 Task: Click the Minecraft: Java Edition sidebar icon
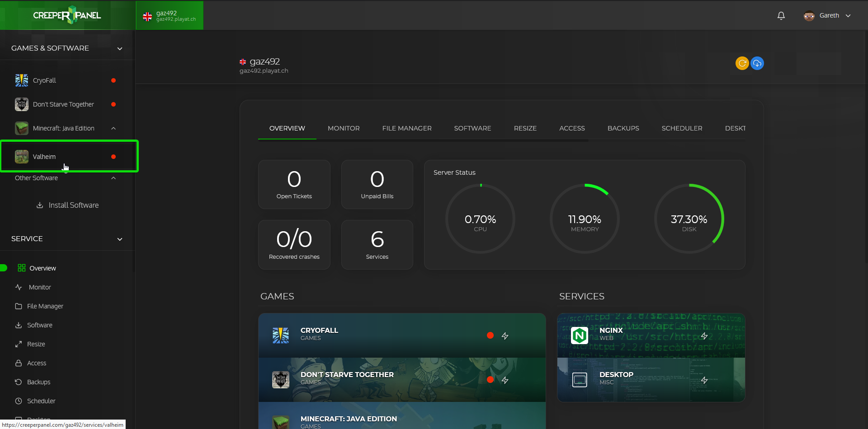click(22, 128)
